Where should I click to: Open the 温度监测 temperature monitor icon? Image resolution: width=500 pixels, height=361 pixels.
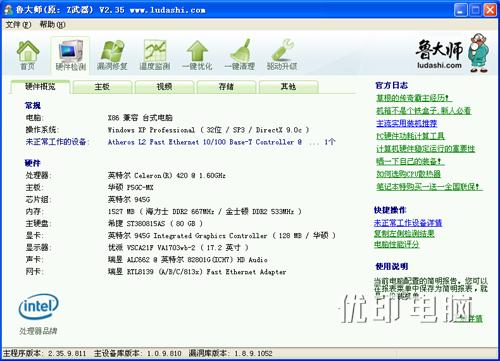click(155, 55)
